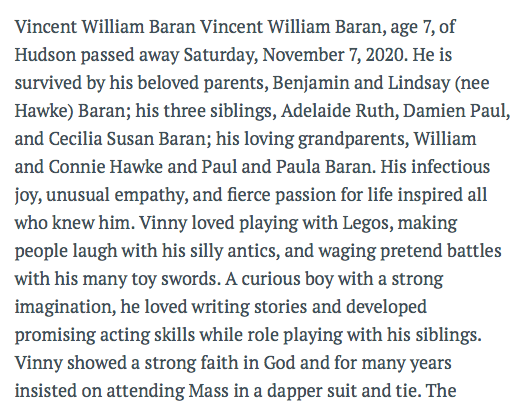Screen dimensions: 526x407
Task: Click the sibling name "Damien Paul"
Action: click(x=454, y=111)
